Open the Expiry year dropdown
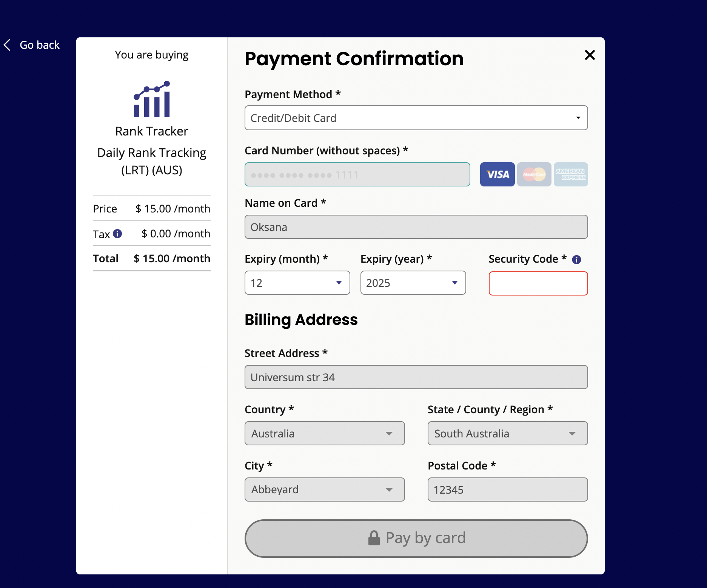The height and width of the screenshot is (588, 707). tap(413, 283)
